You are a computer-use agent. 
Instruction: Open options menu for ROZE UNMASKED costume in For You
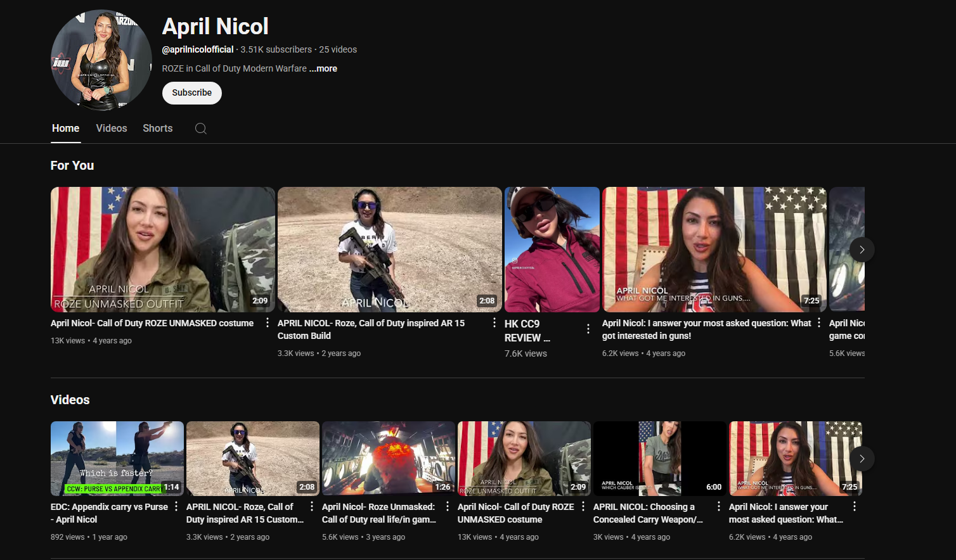[x=268, y=323]
